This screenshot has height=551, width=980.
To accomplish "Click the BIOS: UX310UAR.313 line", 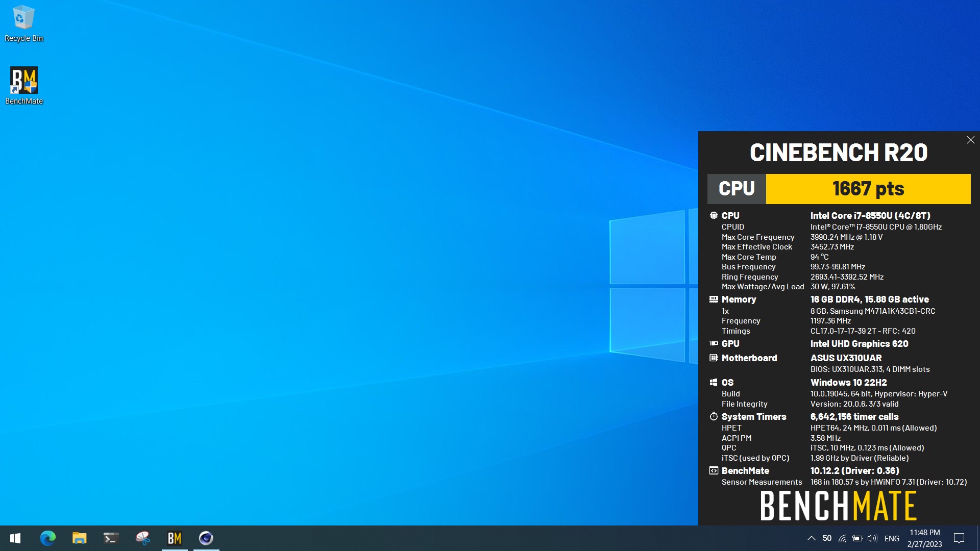I will [870, 369].
